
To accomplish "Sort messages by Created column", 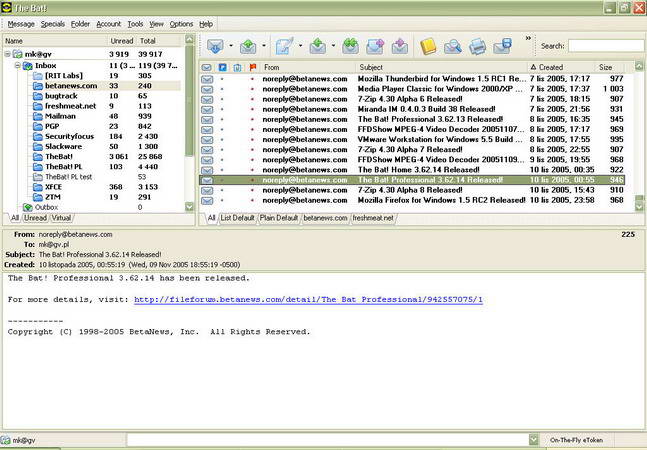I will [x=551, y=67].
